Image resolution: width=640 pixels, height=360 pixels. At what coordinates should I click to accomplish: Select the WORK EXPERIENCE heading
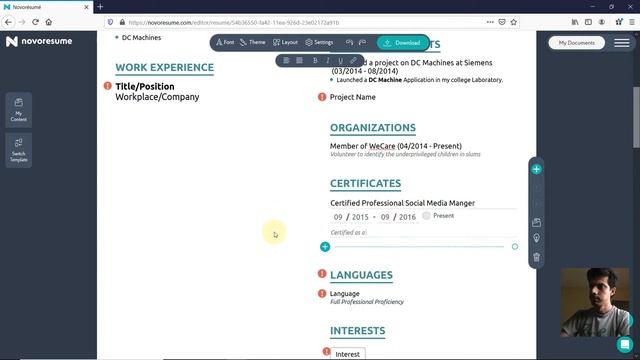coord(164,67)
